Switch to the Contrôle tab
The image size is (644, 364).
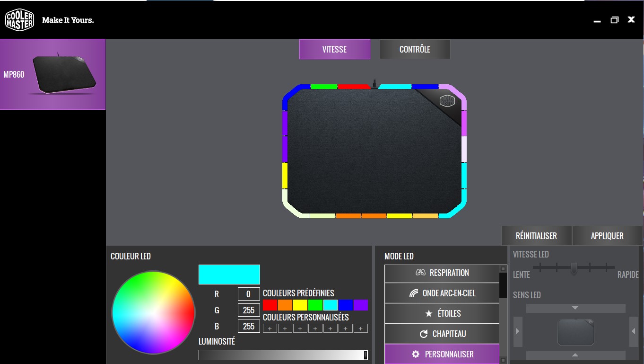tap(415, 49)
